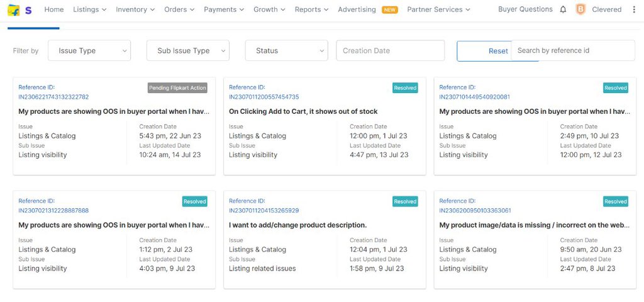Open the three-dot more options menu
Screen dimensions: 644x302
coord(634,9)
